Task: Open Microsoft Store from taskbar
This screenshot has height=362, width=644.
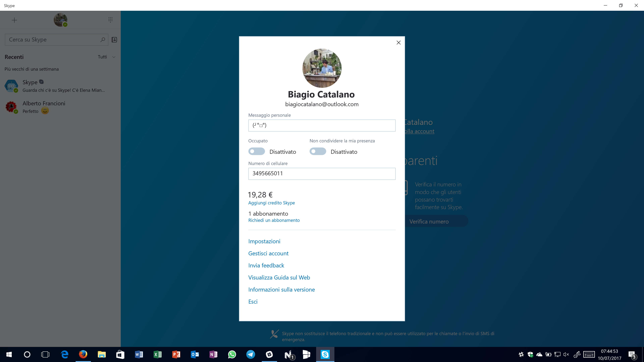Action: click(120, 354)
